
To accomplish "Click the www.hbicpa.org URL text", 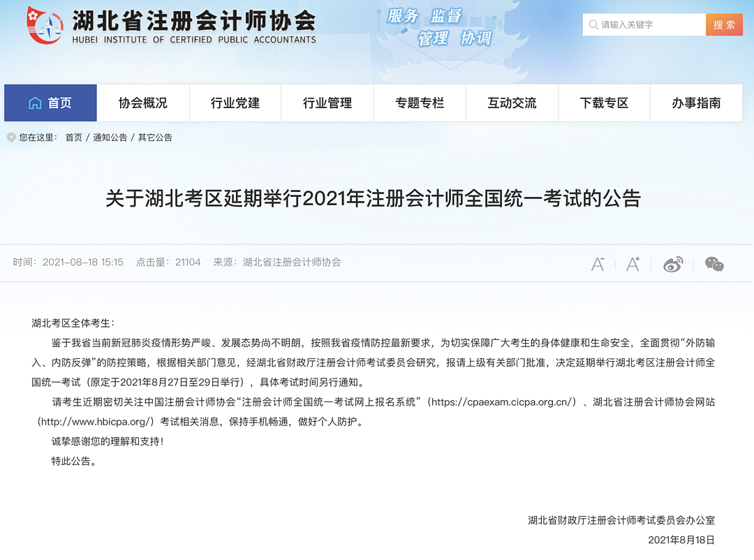I will [96, 422].
